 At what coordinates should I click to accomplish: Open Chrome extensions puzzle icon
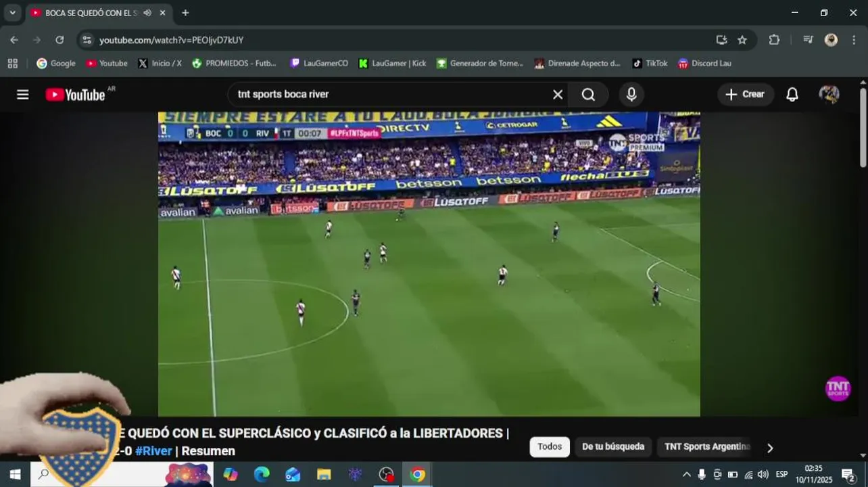point(774,40)
